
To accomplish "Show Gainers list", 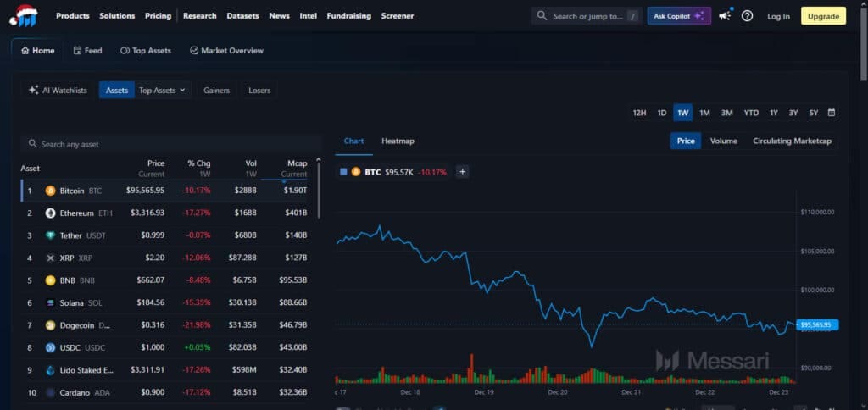I will (216, 90).
